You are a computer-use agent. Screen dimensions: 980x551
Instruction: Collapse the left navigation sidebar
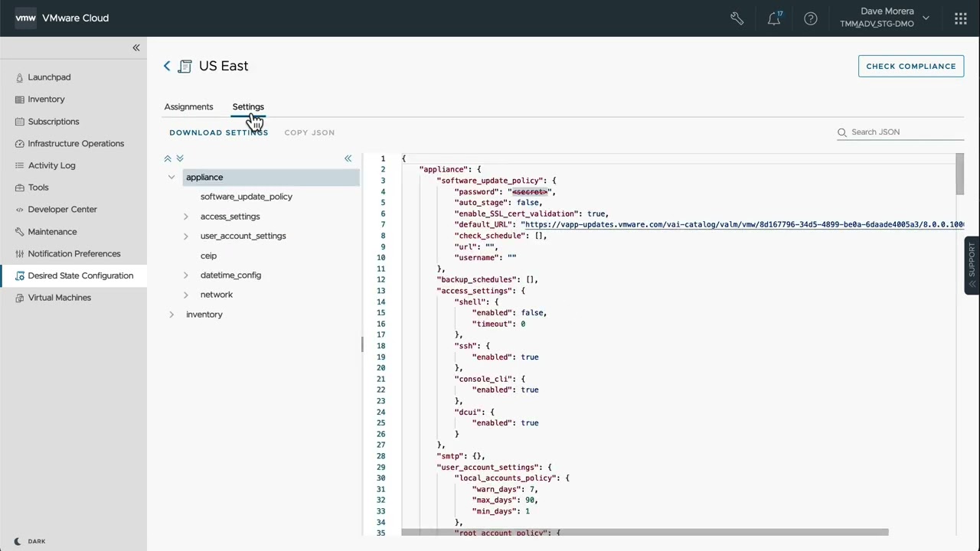pyautogui.click(x=136, y=47)
